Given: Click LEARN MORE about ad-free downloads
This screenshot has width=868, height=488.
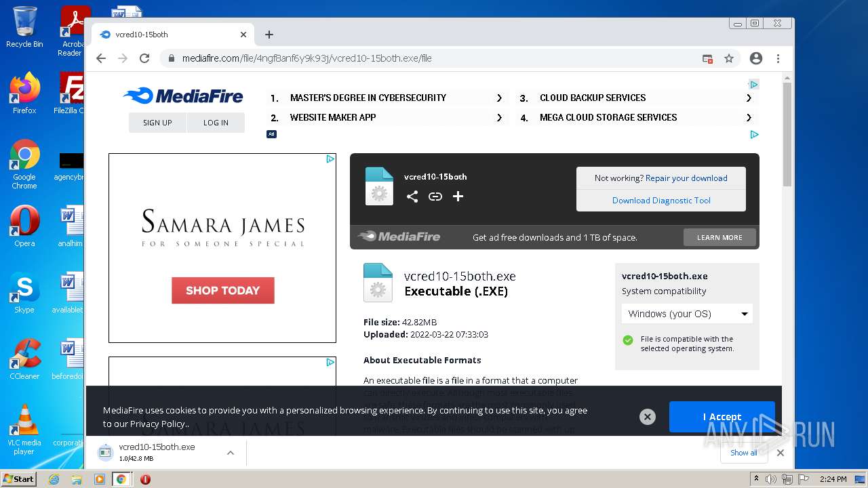Looking at the screenshot, I should coord(719,237).
